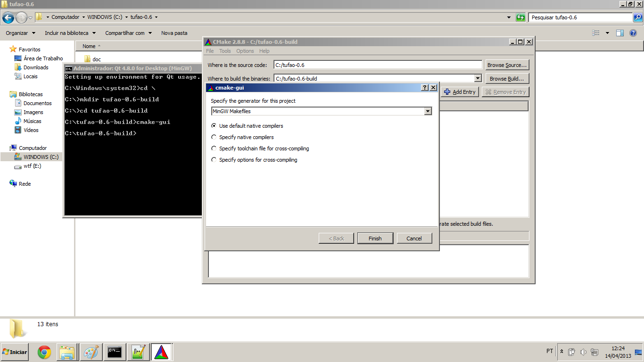Click the command prompt icon in the cmd title bar

coord(68,68)
